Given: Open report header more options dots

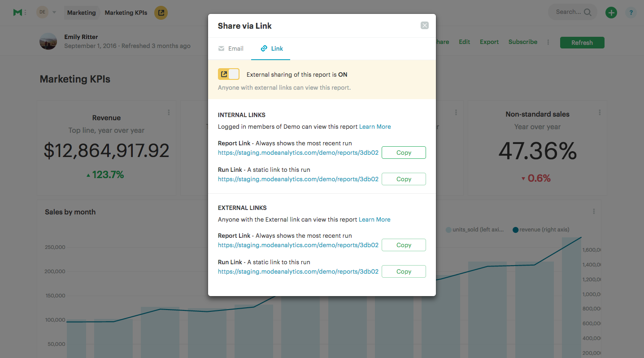Looking at the screenshot, I should (x=548, y=42).
